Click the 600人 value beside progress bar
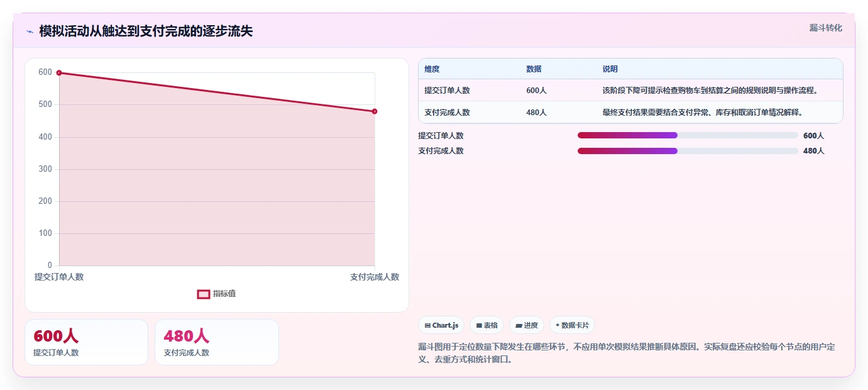868x390 pixels. 813,136
